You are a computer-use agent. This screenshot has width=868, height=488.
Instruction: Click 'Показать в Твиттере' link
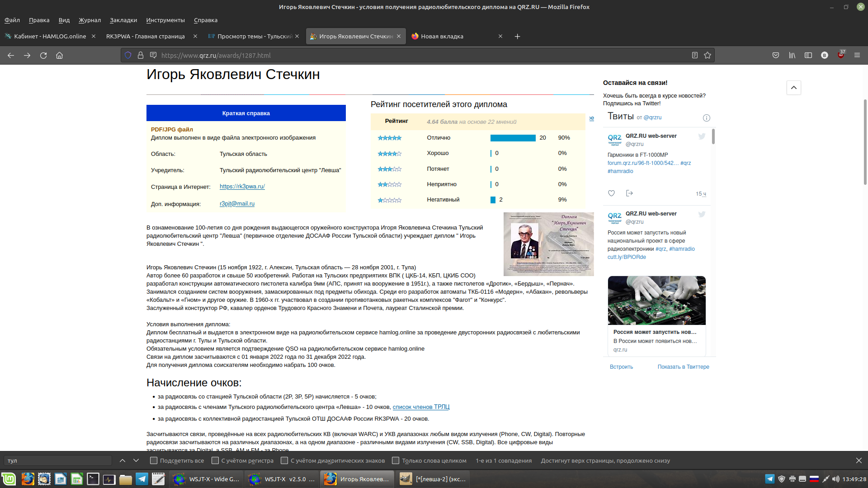(x=683, y=367)
